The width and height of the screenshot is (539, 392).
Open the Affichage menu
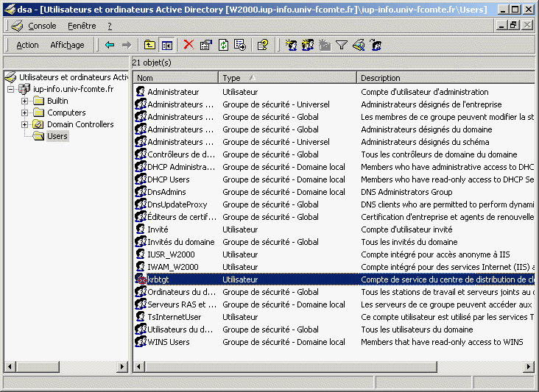(67, 45)
